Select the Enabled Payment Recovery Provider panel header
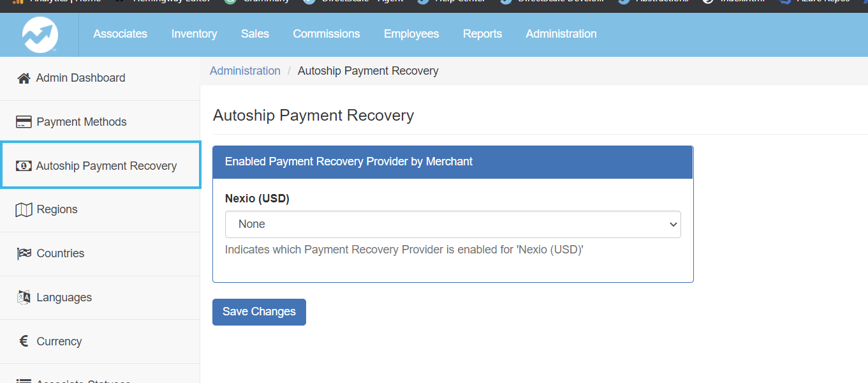868x383 pixels. 453,162
